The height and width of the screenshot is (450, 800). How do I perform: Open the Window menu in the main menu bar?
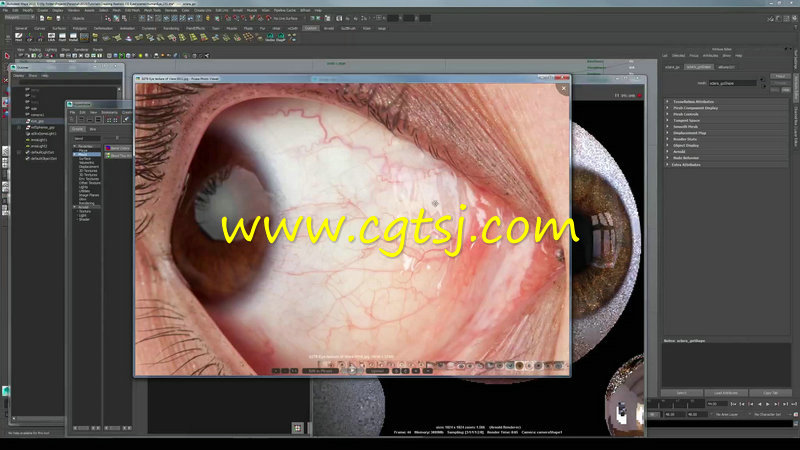73,10
